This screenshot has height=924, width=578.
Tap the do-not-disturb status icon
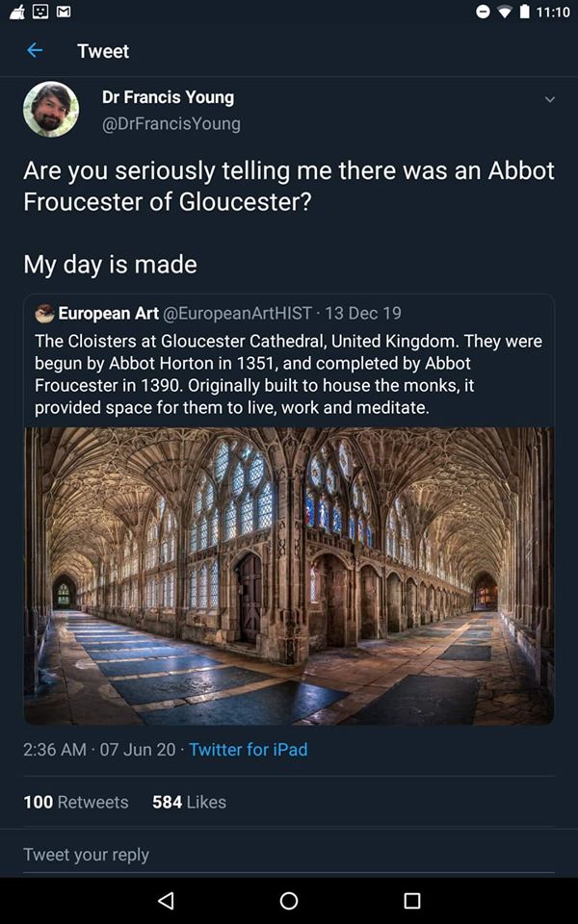point(485,12)
